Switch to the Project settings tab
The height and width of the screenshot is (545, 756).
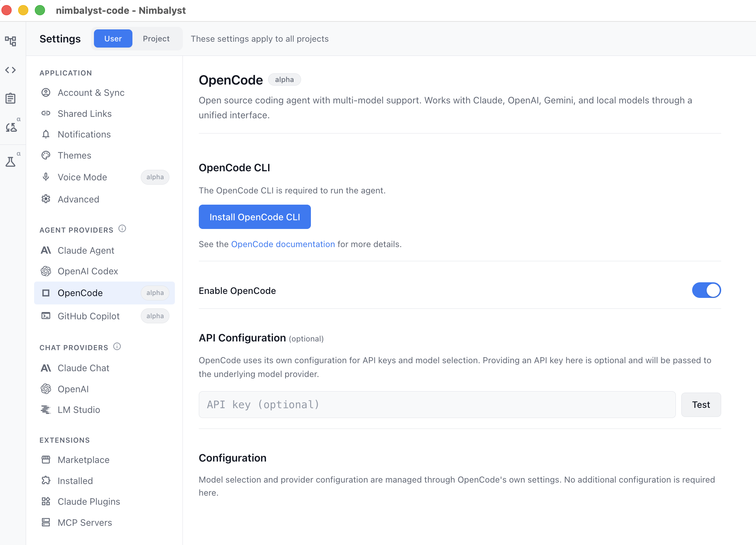click(156, 38)
